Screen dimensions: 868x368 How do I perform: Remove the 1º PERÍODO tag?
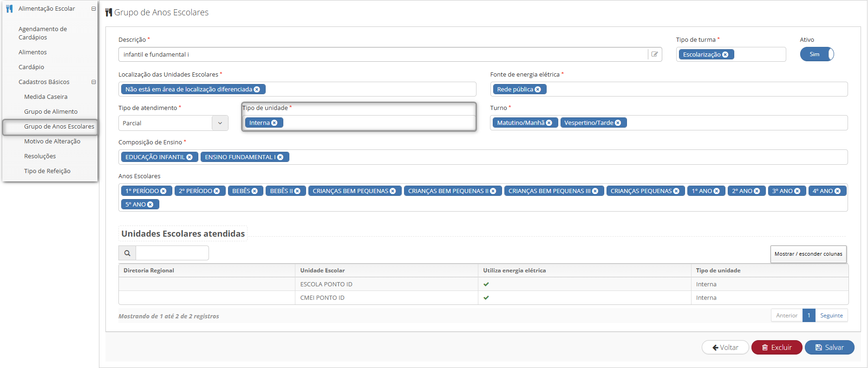(163, 191)
